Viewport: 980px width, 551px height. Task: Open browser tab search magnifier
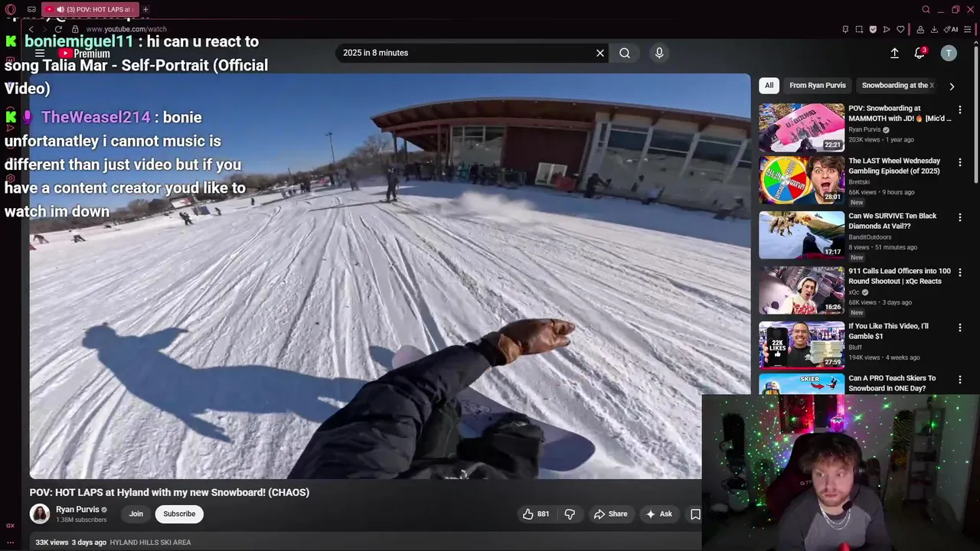pos(926,9)
